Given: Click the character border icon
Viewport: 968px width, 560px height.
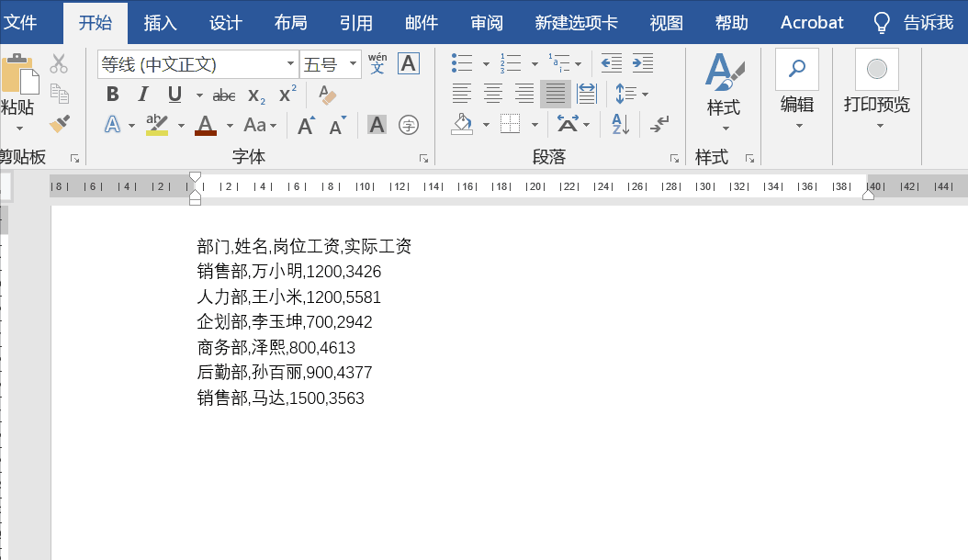Looking at the screenshot, I should pos(409,63).
